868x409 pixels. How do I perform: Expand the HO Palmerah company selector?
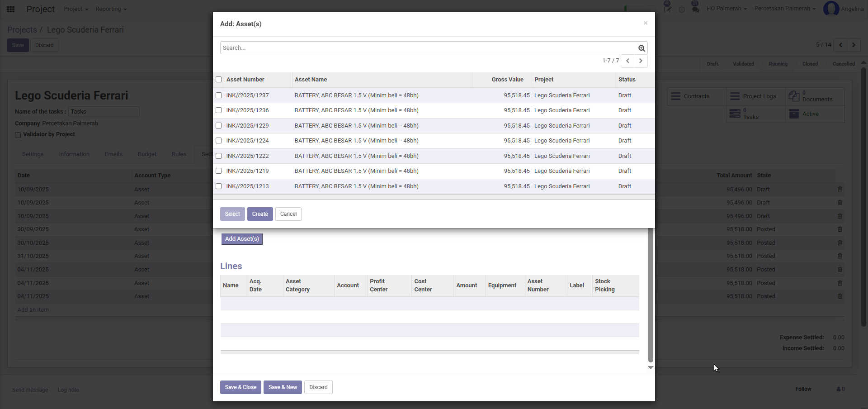pyautogui.click(x=726, y=9)
